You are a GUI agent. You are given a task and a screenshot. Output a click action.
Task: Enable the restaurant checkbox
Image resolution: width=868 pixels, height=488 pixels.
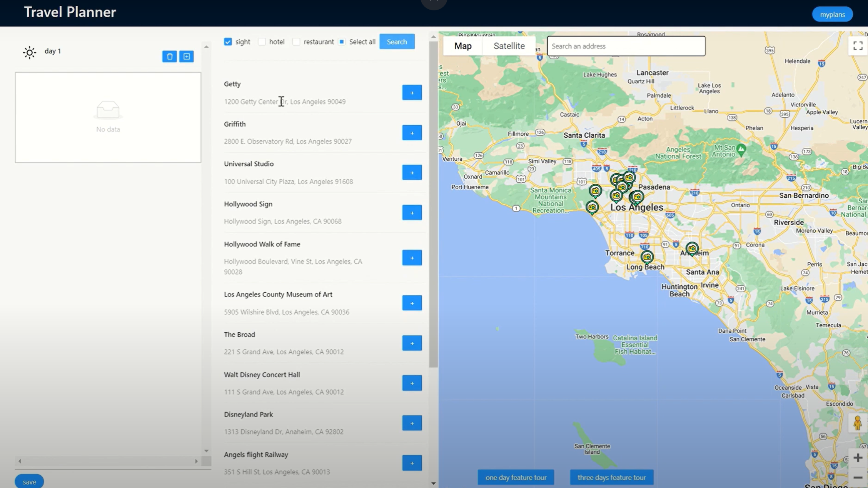[296, 42]
